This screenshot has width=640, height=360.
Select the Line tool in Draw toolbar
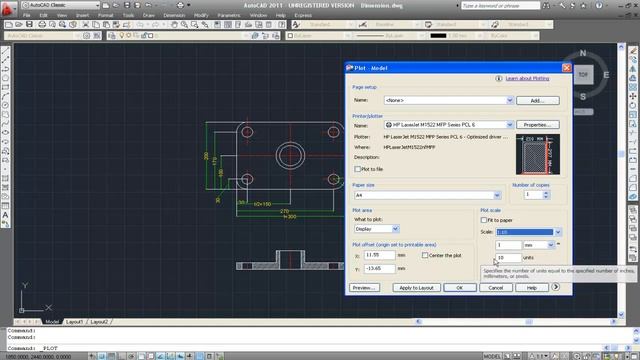click(x=5, y=51)
